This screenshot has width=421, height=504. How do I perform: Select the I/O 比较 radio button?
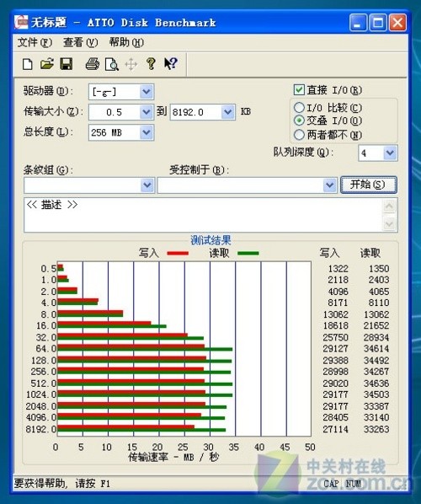(x=299, y=107)
